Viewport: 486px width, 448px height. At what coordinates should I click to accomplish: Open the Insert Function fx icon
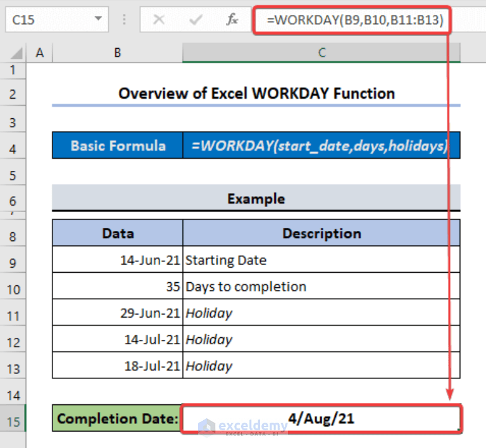(x=232, y=20)
